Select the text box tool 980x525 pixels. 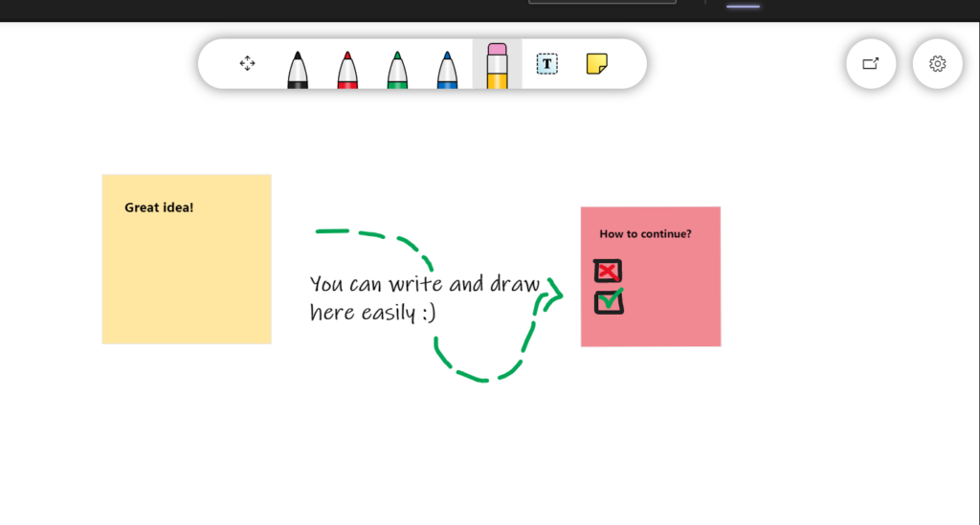tap(546, 64)
